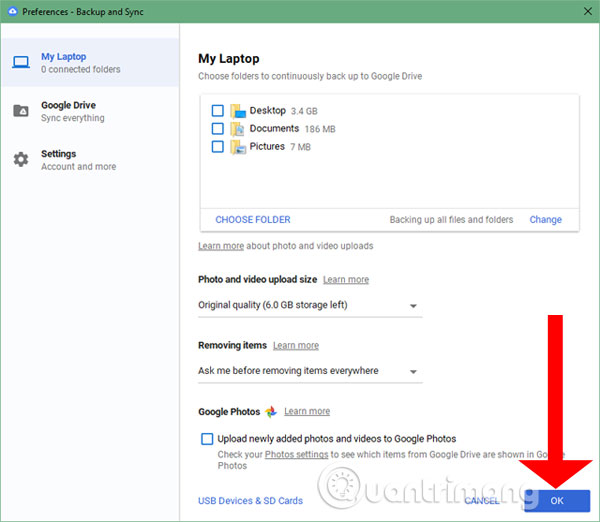The image size is (600, 522).
Task: Click the Google Drive folder icon in sidebar
Action: [21, 111]
